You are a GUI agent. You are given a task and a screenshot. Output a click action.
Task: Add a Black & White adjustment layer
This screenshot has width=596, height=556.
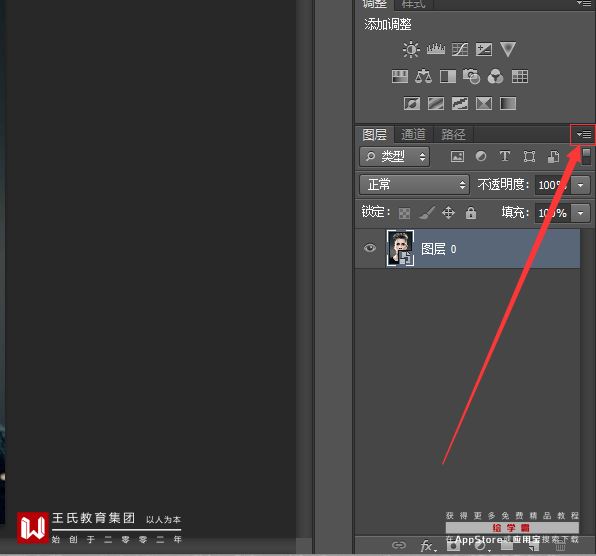pyautogui.click(x=448, y=76)
